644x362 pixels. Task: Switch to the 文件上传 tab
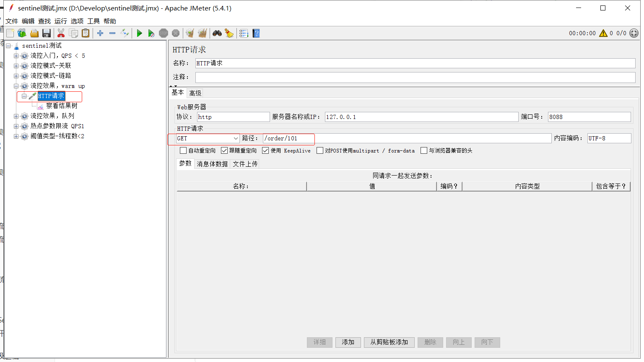point(245,164)
